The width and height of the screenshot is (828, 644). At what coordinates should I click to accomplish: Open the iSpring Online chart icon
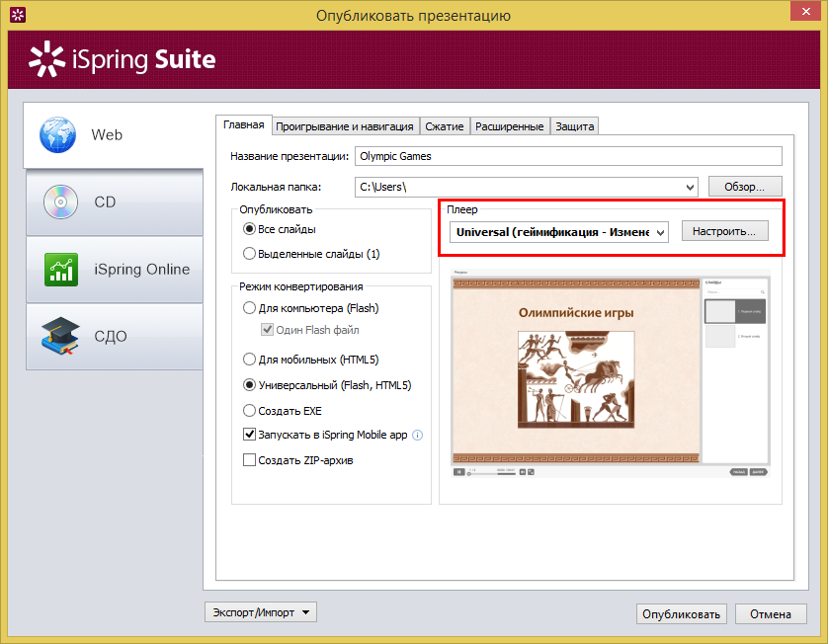(61, 270)
